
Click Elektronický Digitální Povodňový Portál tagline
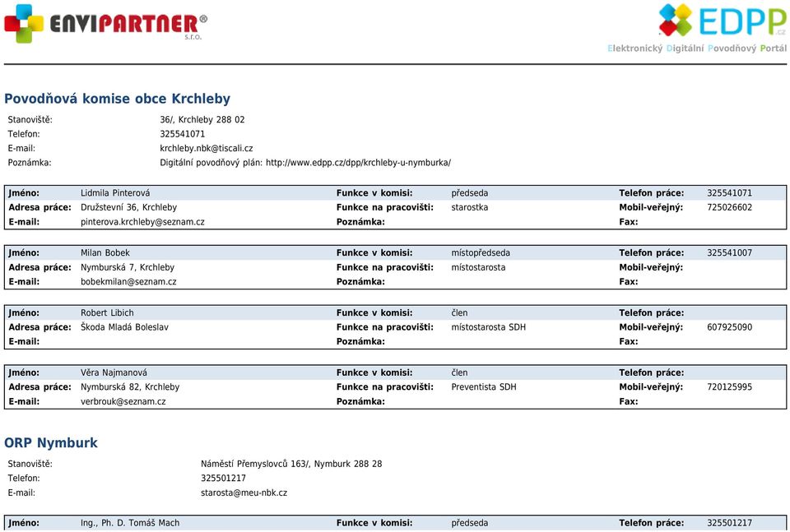[x=697, y=49]
